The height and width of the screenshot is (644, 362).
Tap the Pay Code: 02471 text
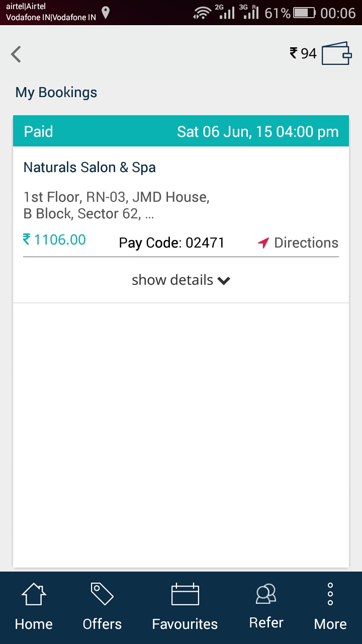pos(171,243)
